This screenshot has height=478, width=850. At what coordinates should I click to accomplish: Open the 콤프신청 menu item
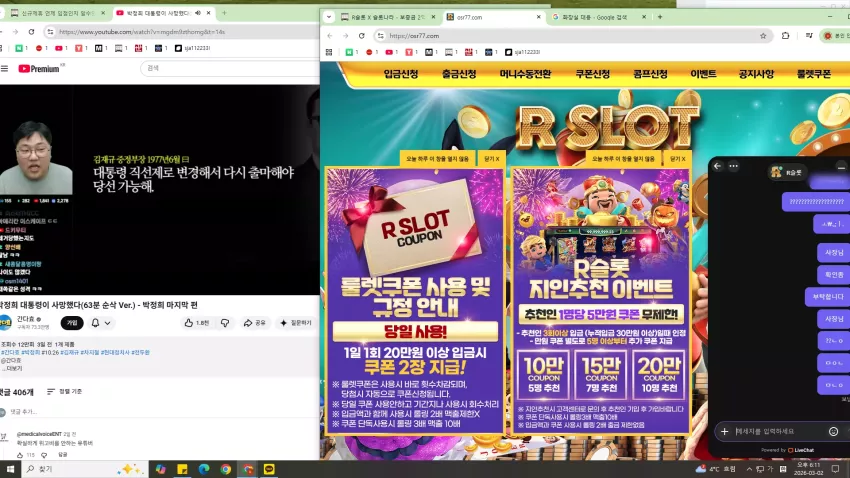tap(650, 74)
